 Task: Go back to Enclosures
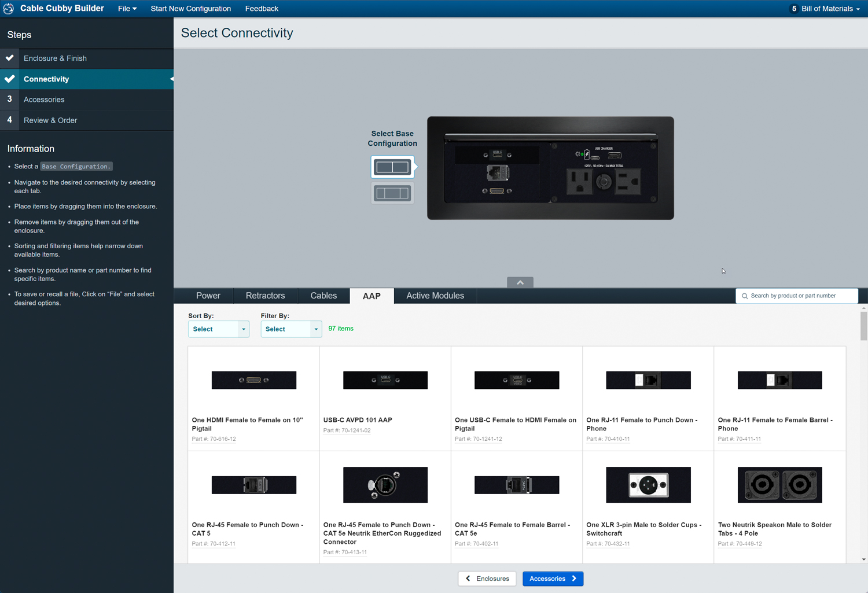click(487, 579)
